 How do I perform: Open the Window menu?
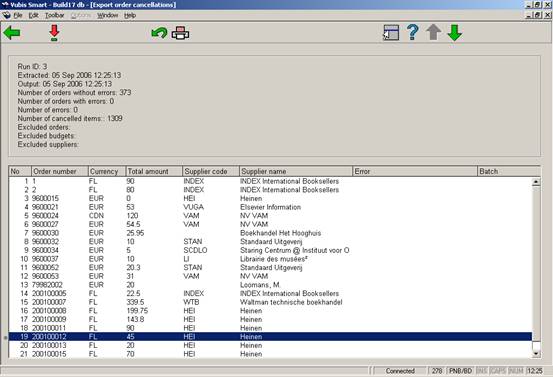pos(108,15)
